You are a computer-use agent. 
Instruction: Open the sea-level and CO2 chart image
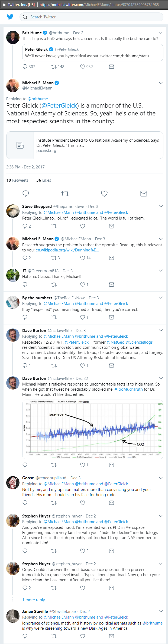pyautogui.click(x=93, y=429)
